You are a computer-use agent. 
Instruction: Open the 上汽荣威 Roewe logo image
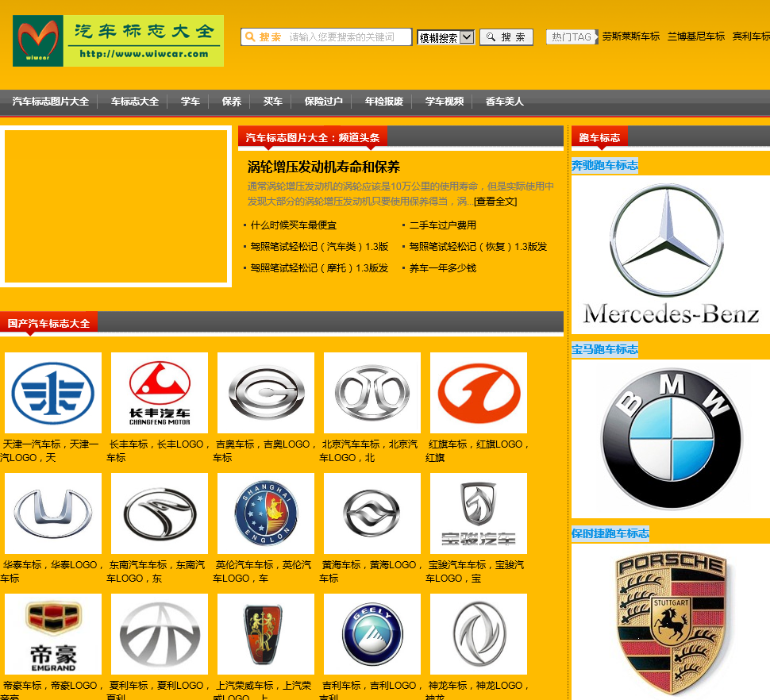266,634
